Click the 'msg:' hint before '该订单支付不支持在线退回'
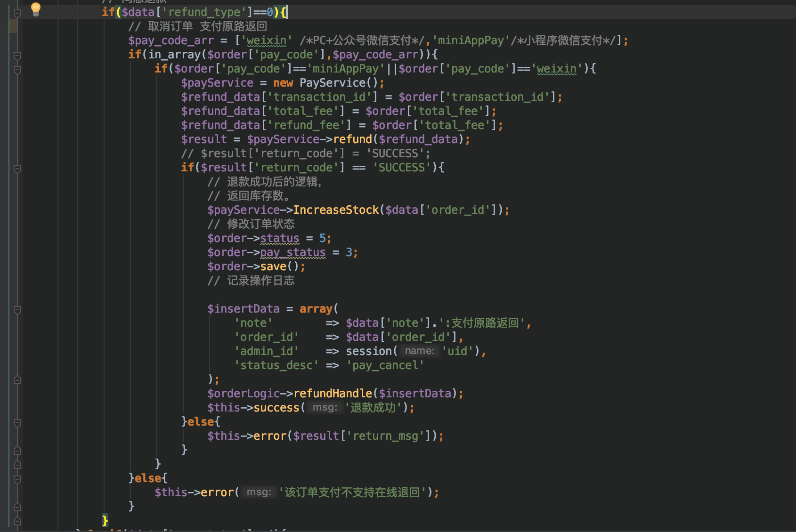Image resolution: width=796 pixels, height=532 pixels. pos(259,492)
